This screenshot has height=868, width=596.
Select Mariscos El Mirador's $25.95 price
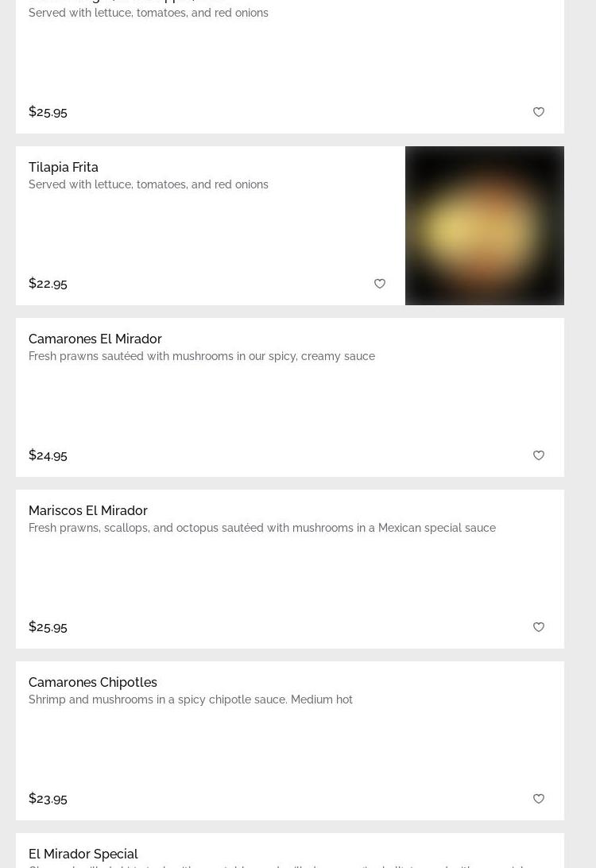(48, 626)
